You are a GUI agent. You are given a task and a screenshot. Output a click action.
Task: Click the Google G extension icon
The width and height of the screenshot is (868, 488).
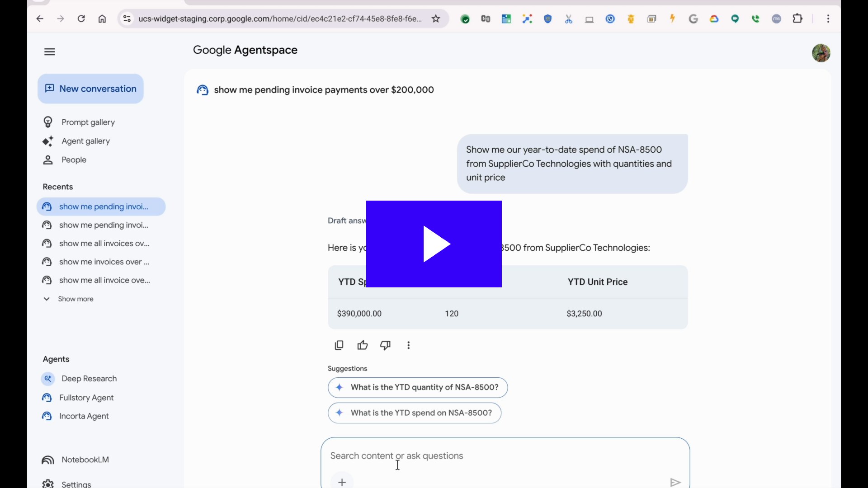coord(693,19)
